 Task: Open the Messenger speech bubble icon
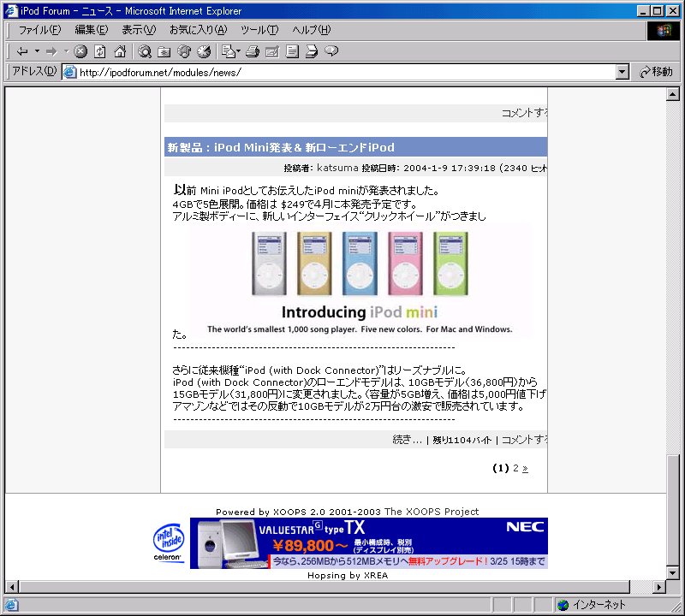(x=331, y=51)
